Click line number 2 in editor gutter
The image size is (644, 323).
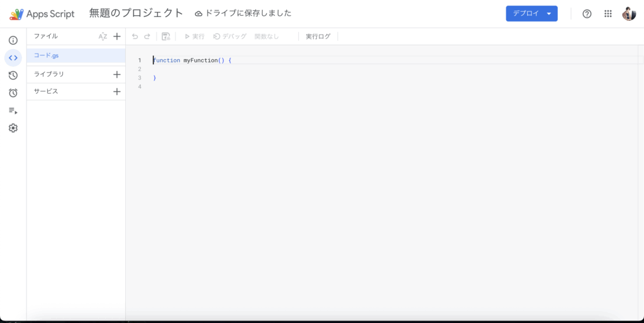tap(140, 69)
